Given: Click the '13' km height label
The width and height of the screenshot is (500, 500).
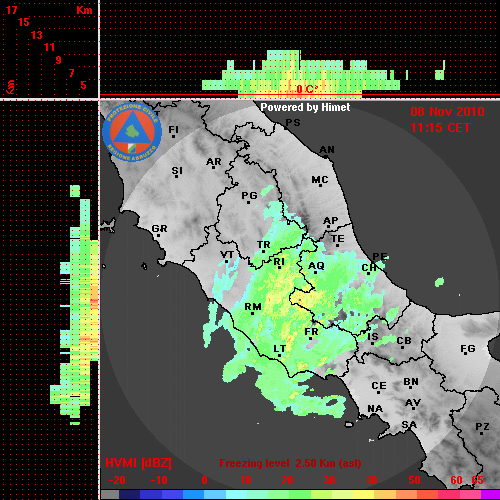Looking at the screenshot, I should (37, 35).
